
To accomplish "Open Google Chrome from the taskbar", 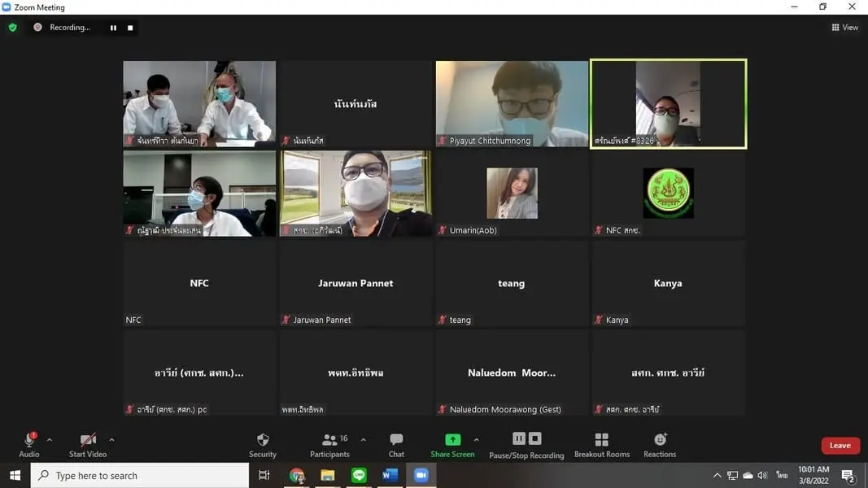I will pyautogui.click(x=297, y=475).
